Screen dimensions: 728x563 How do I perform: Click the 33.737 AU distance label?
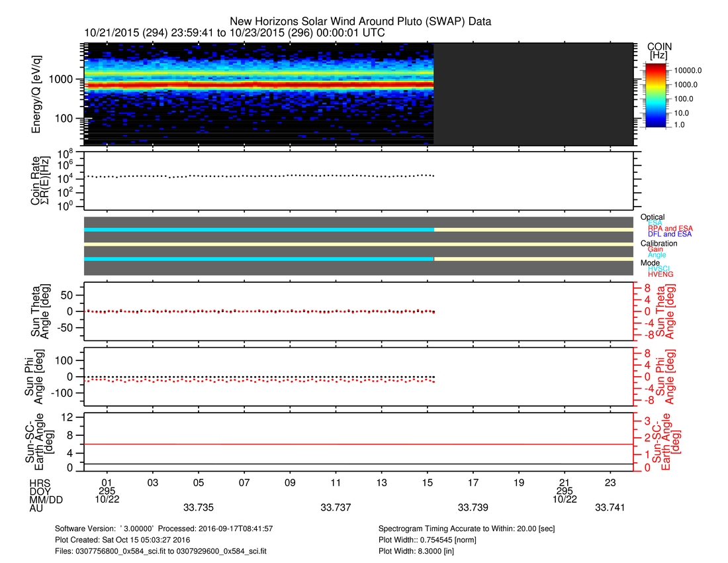coord(336,507)
